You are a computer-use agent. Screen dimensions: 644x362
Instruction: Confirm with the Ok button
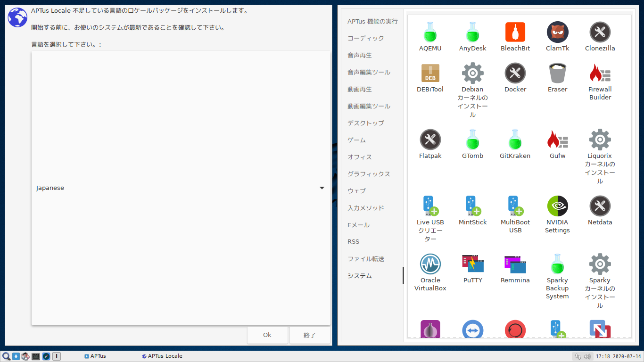pos(267,335)
